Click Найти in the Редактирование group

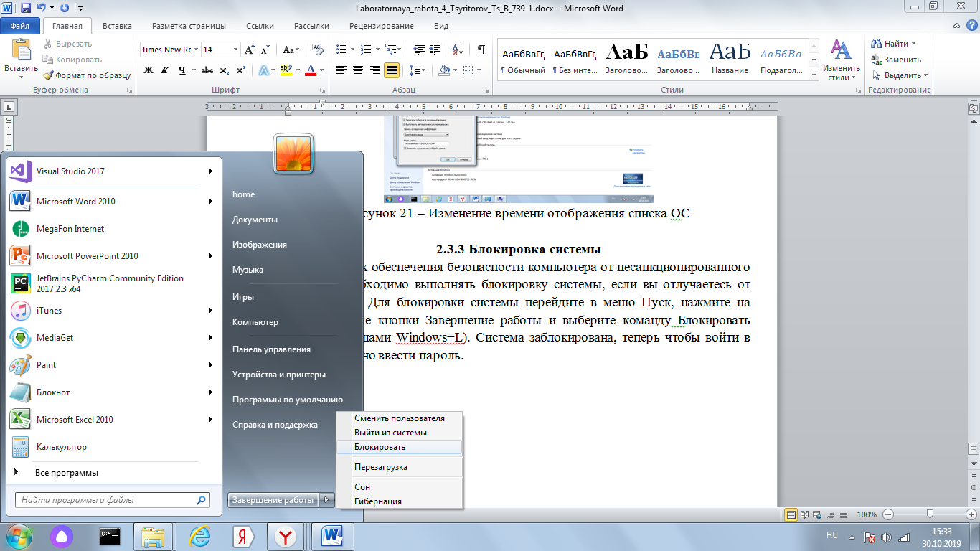pyautogui.click(x=892, y=44)
